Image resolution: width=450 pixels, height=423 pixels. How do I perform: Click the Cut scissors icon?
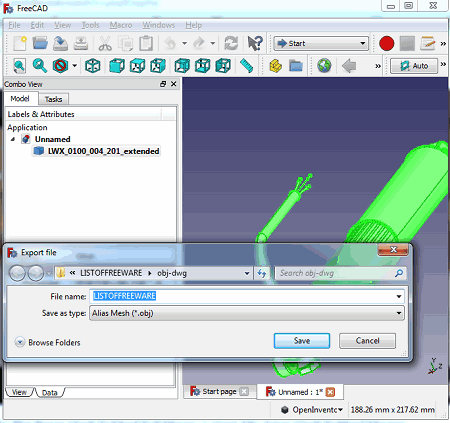pyautogui.click(x=105, y=44)
